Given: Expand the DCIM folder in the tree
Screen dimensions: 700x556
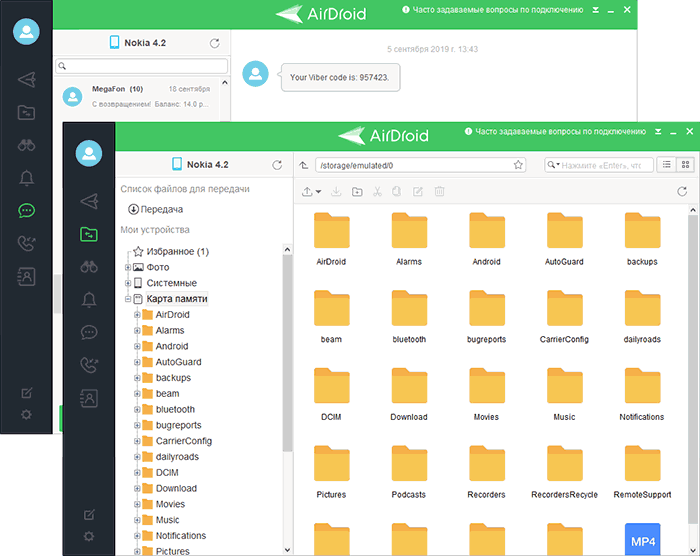Looking at the screenshot, I should 137,472.
